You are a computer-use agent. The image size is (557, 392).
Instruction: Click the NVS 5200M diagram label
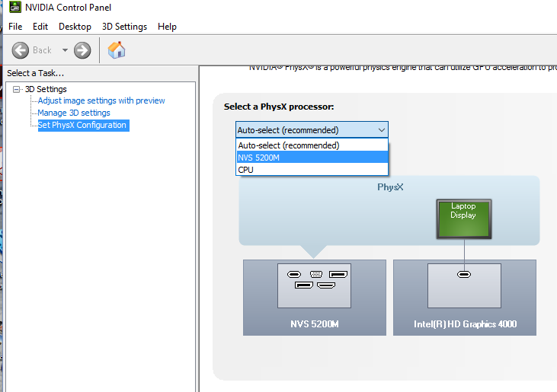click(x=315, y=324)
